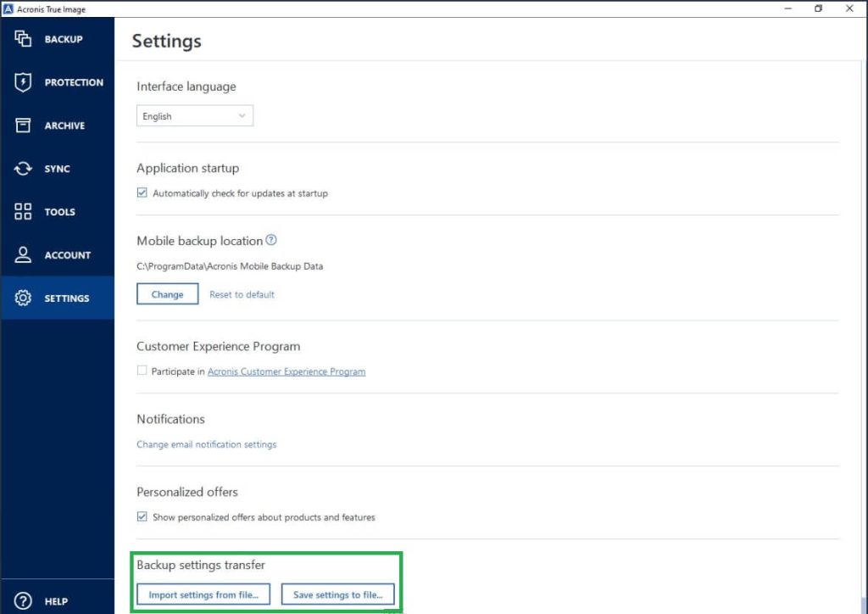Click Import settings from file button
The image size is (868, 614).
203,594
